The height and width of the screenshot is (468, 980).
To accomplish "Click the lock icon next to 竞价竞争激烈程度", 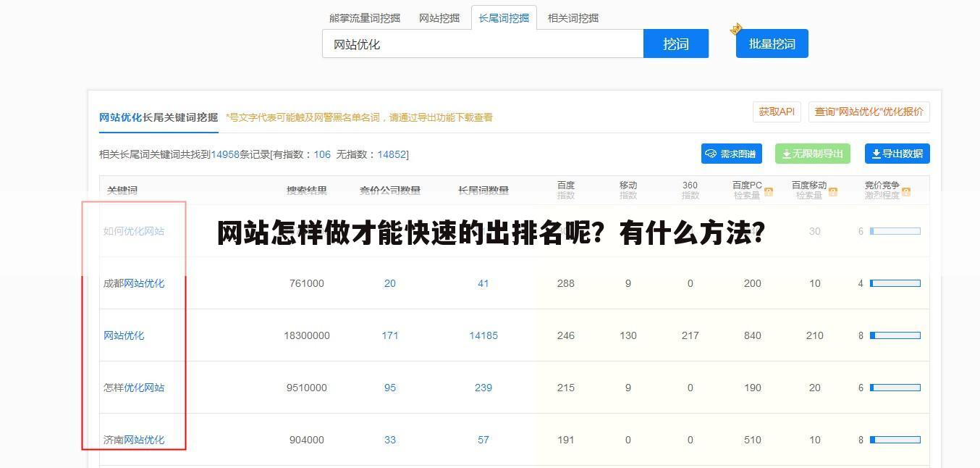I will coord(905,191).
